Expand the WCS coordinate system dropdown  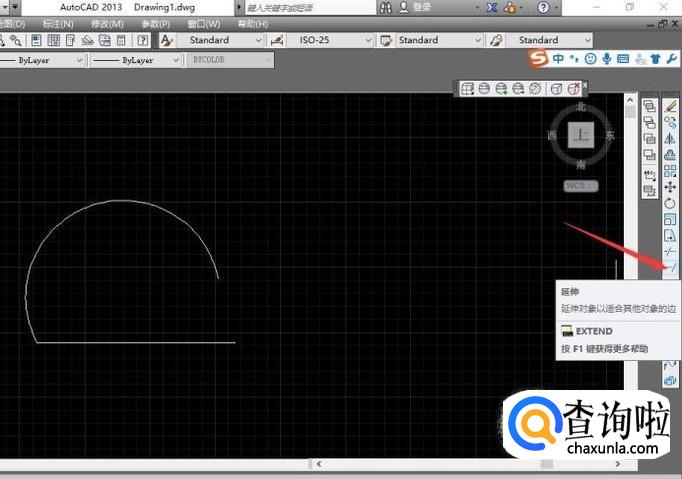point(580,186)
